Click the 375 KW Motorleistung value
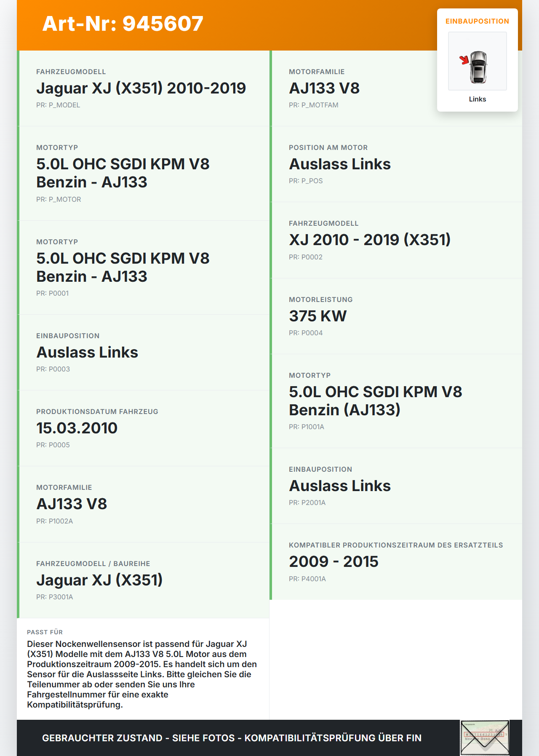The height and width of the screenshot is (756, 539). pos(318,316)
